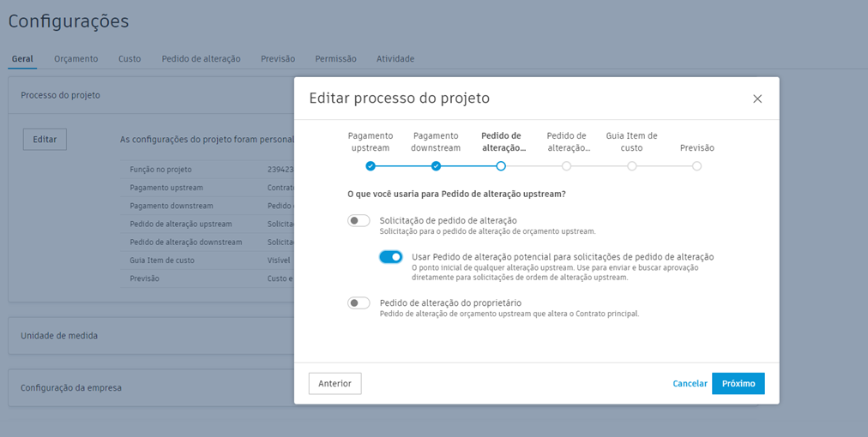Click the Configurações page heading
Image resolution: width=868 pixels, height=437 pixels.
(68, 21)
